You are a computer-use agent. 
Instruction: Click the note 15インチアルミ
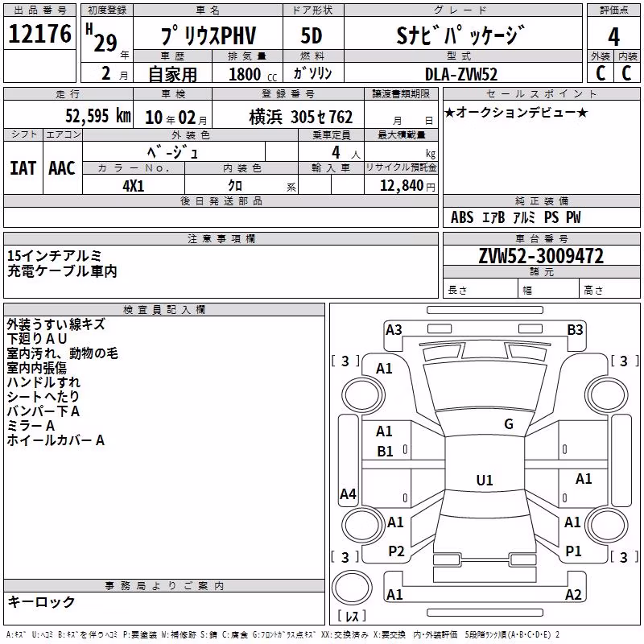(54, 256)
